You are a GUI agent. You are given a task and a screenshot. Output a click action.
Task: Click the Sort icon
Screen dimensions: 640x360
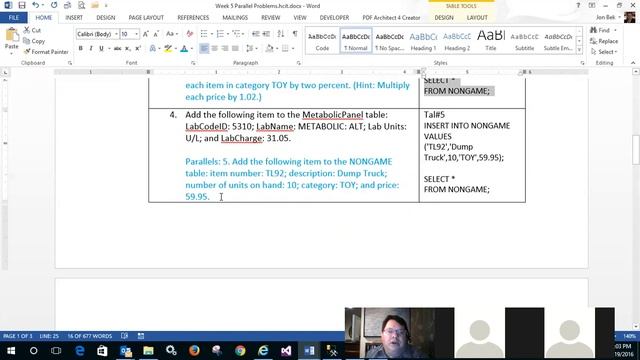click(281, 34)
